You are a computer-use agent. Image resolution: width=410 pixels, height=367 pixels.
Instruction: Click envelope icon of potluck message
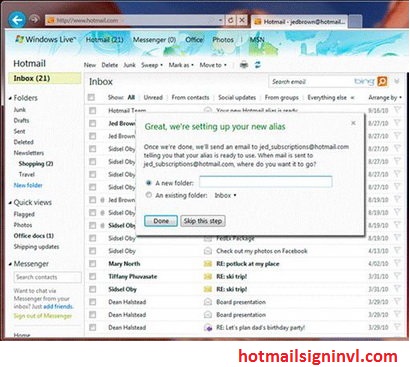[208, 264]
